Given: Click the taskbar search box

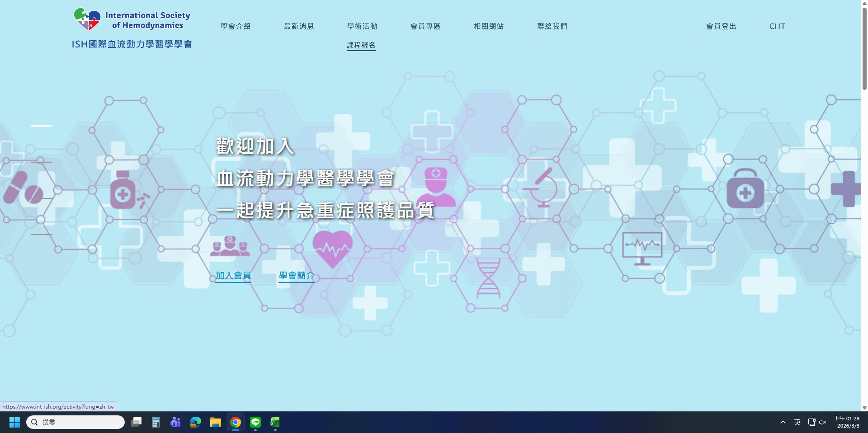Looking at the screenshot, I should pyautogui.click(x=76, y=422).
